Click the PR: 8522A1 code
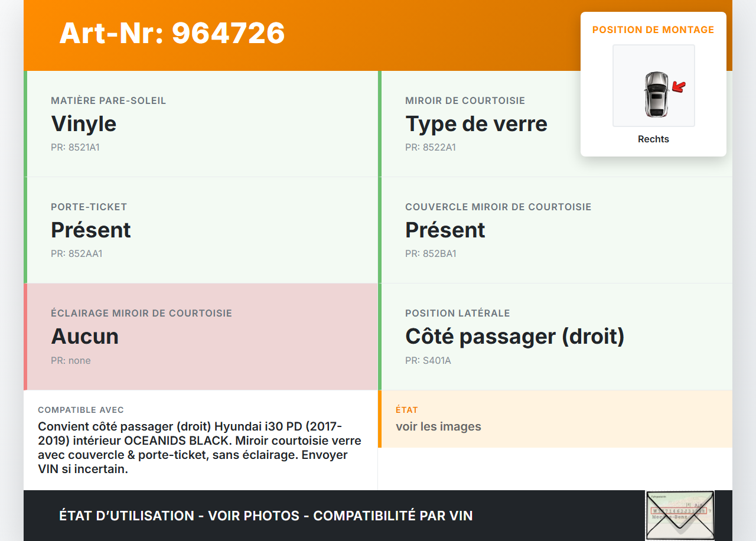The width and height of the screenshot is (756, 541). pyautogui.click(x=430, y=148)
